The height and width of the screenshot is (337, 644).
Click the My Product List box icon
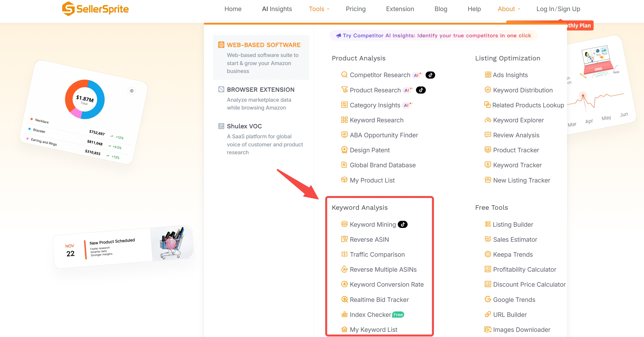344,180
